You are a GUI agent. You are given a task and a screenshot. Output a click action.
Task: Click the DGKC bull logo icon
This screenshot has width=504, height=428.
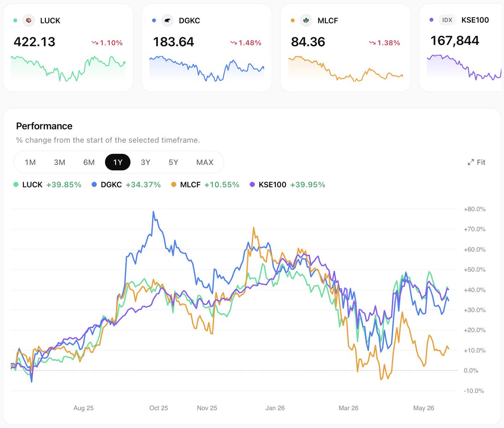click(167, 20)
